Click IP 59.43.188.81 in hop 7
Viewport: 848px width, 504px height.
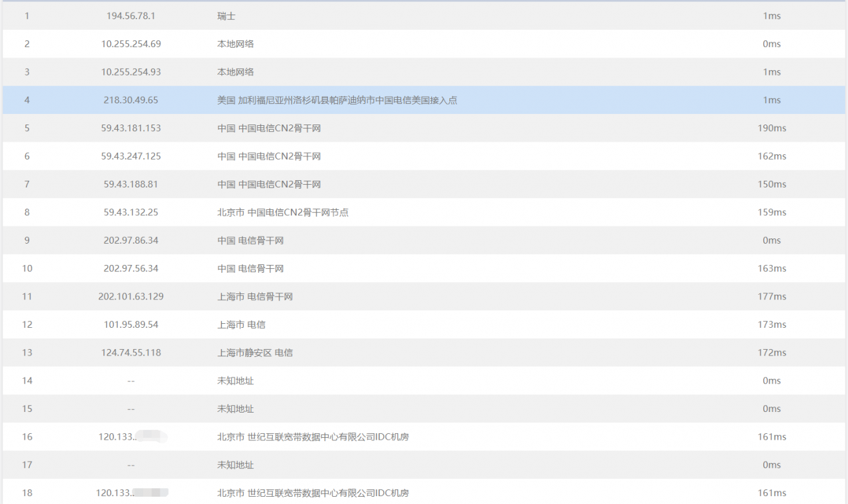coord(131,184)
